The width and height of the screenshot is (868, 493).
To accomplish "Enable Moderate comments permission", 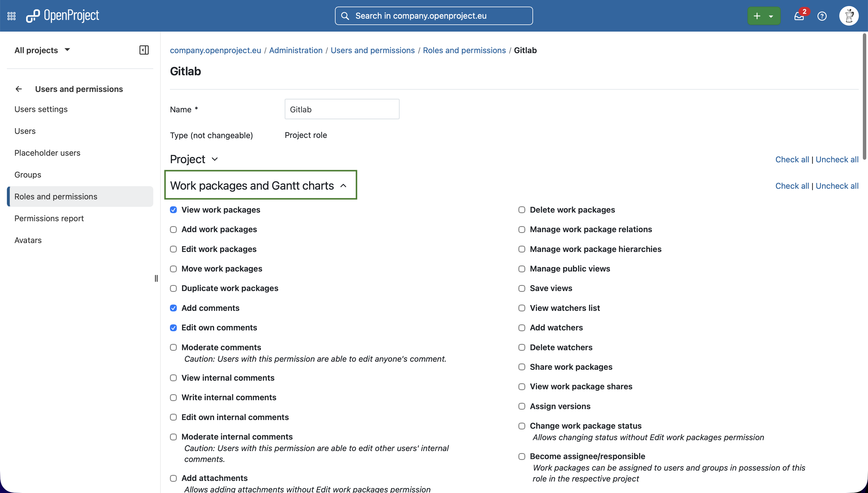I will tap(173, 347).
